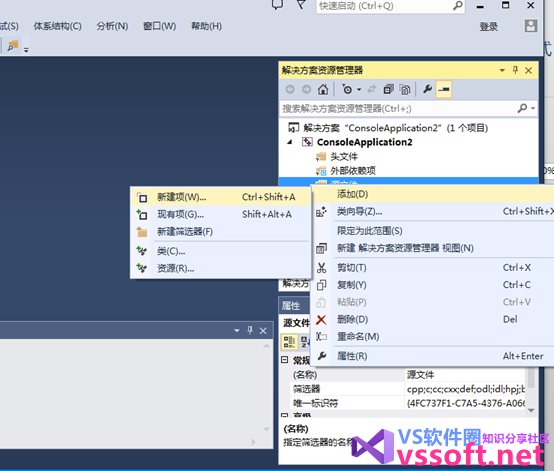554x471 pixels.
Task: Select the ConsoleApplication2 project
Action: (364, 142)
